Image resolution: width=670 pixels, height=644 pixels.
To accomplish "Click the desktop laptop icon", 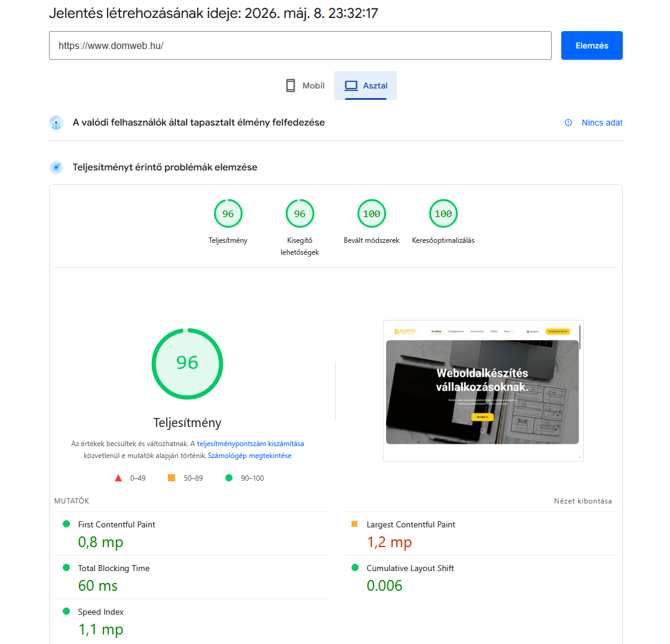I will pos(351,86).
